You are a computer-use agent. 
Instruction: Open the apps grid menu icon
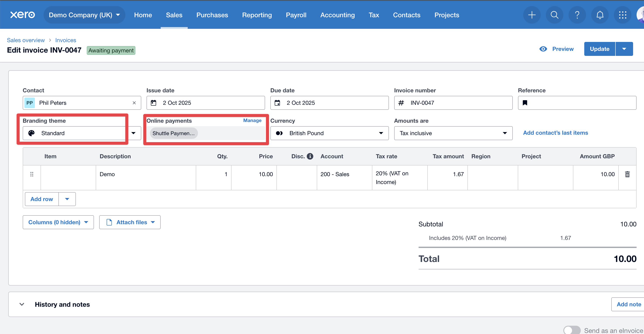(622, 15)
